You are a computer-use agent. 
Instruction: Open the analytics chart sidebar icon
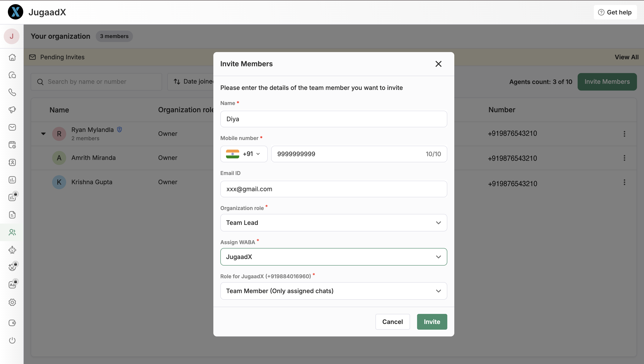[12, 180]
